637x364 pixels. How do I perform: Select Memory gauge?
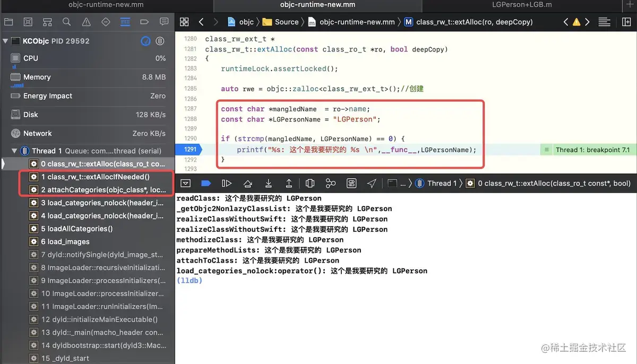88,77
